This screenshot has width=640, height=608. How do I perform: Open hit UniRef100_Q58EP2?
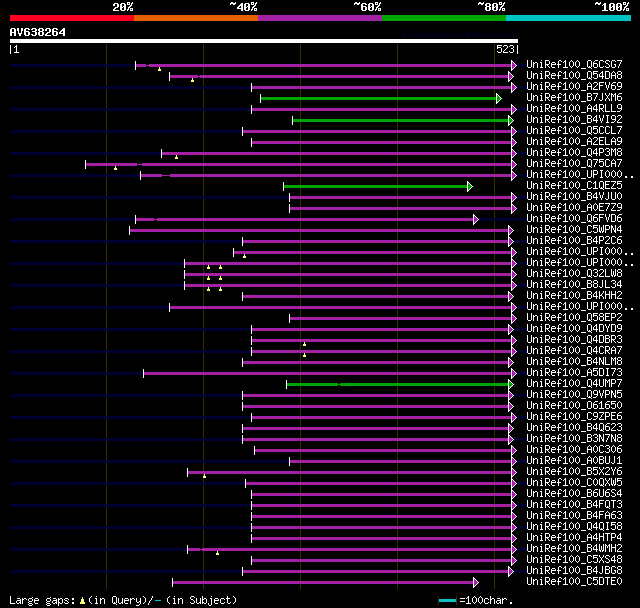point(574,317)
